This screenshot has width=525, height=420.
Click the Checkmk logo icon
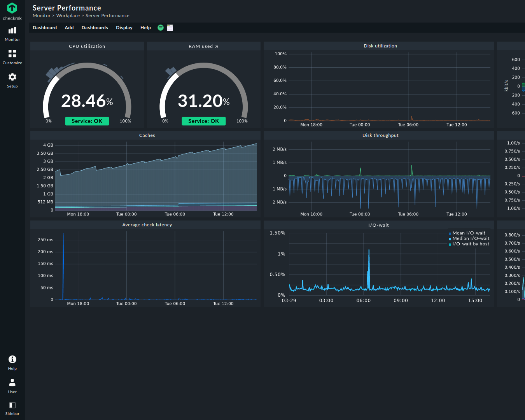tap(12, 9)
